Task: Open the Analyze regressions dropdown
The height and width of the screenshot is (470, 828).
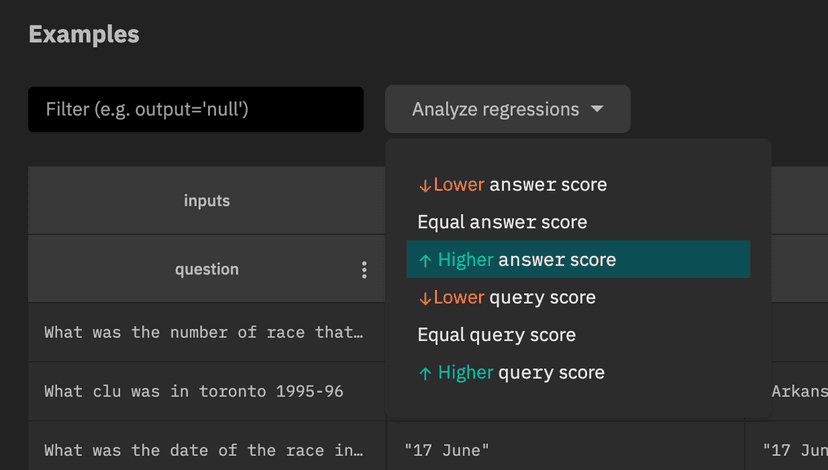Action: tap(507, 109)
